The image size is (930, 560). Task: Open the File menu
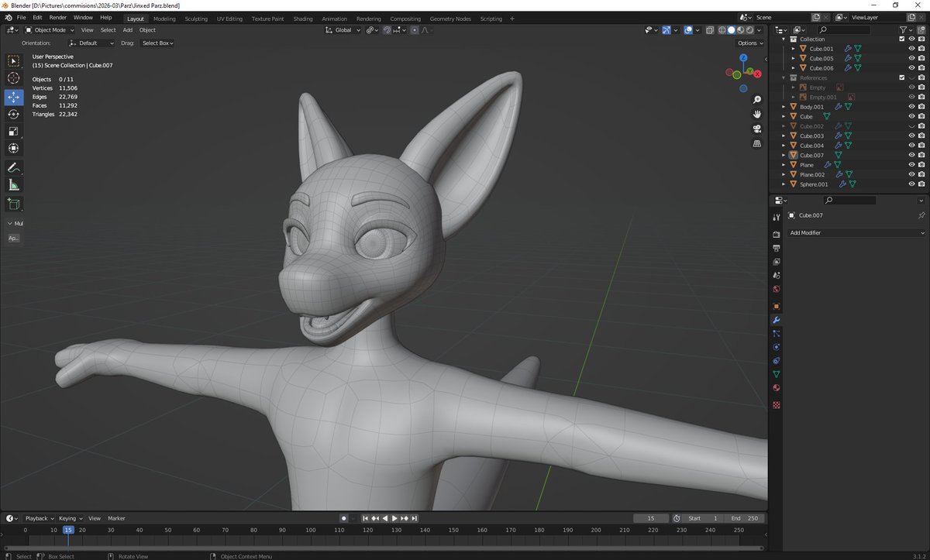point(21,17)
